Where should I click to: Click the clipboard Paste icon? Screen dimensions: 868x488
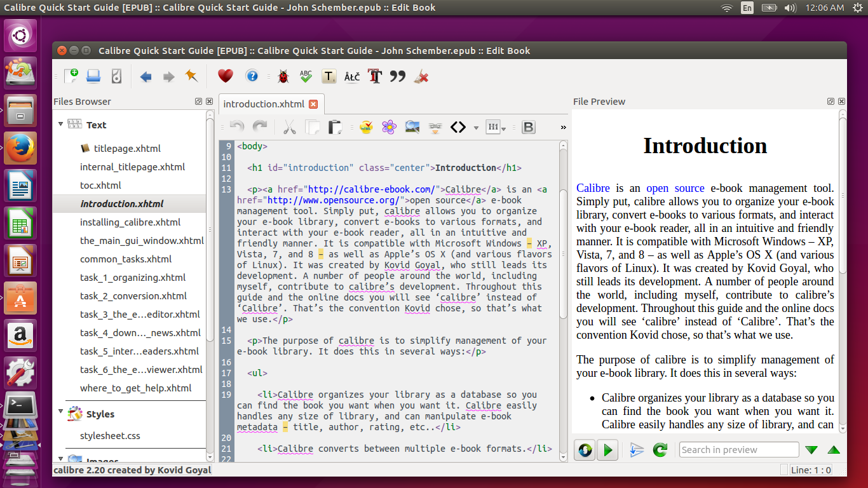click(335, 127)
